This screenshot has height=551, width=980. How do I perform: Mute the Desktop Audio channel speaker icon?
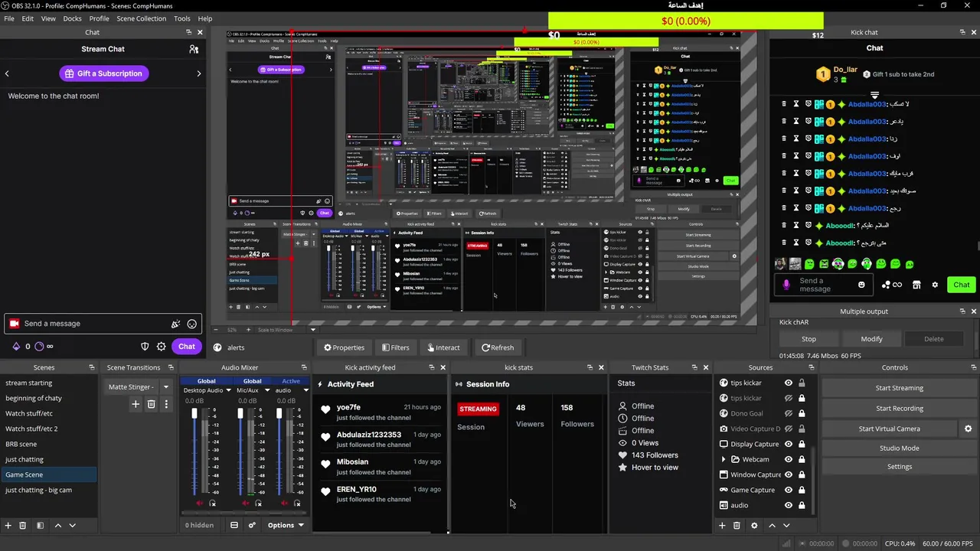point(200,503)
